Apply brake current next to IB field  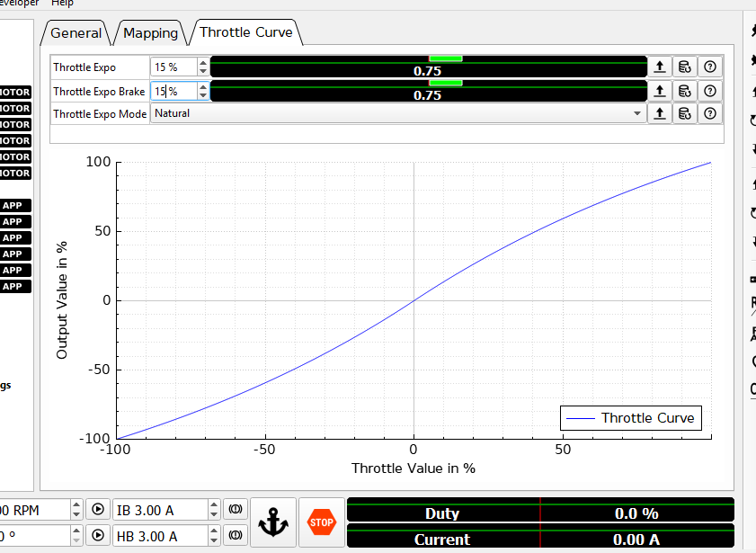point(235,509)
